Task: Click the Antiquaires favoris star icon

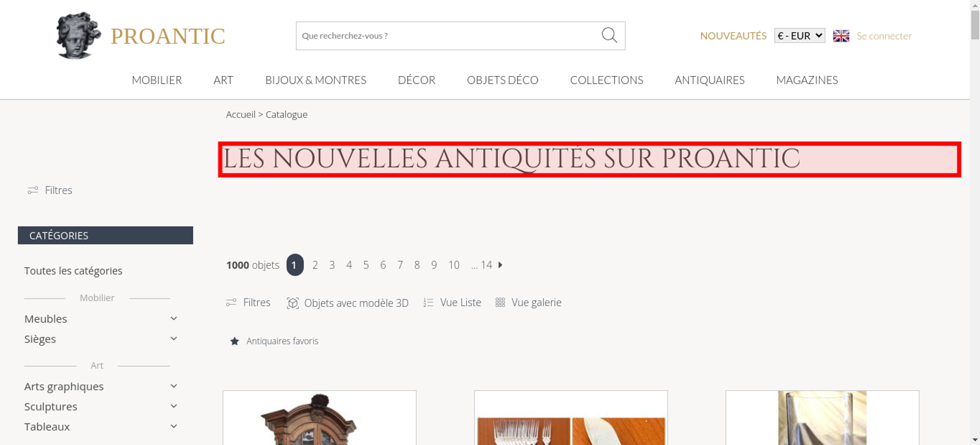Action: tap(235, 341)
